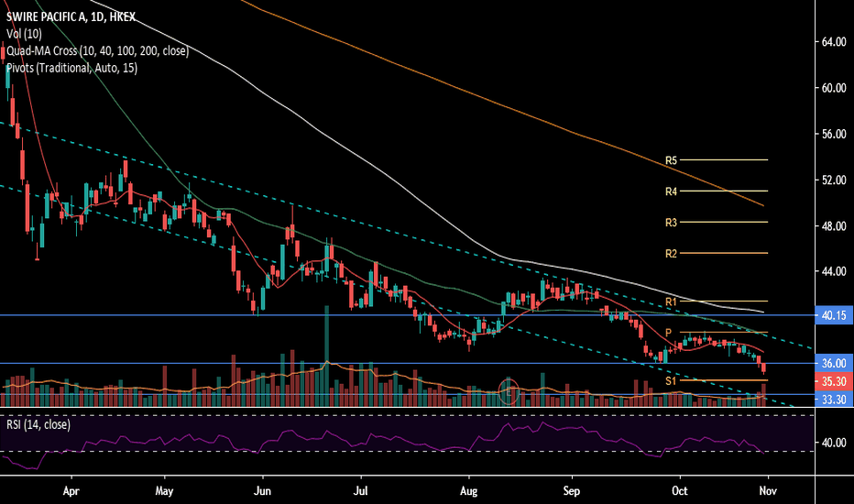Click the 36.00 horizontal line price tag
Screen dimensions: 854x504
(x=834, y=364)
